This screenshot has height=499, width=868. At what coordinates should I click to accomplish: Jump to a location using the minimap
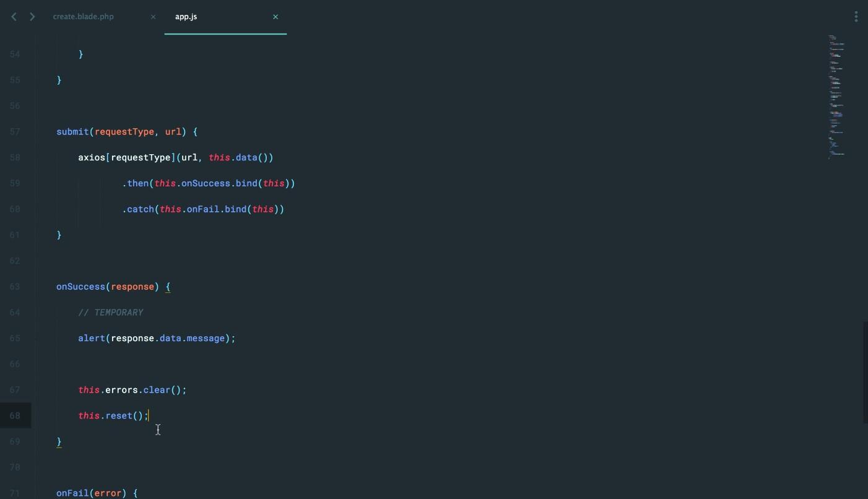836,96
